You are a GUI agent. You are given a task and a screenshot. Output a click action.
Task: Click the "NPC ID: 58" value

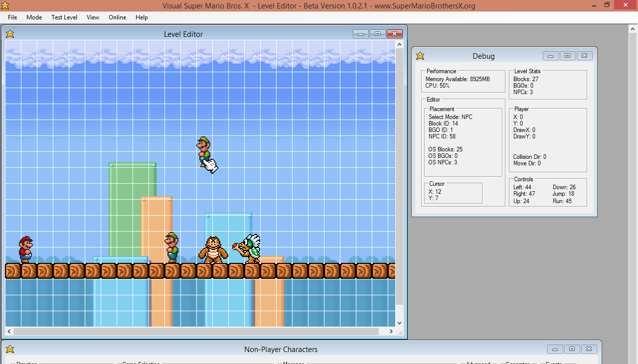[x=442, y=136]
